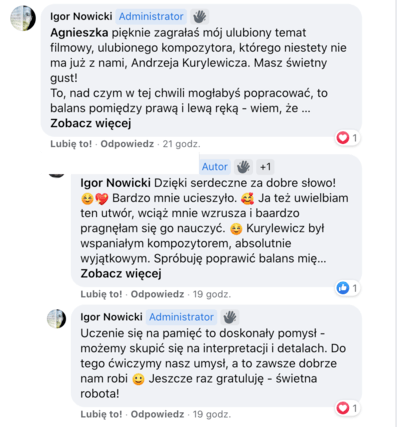397x427 pixels.
Task: Click waving hand badge in third comment
Action: [230, 317]
